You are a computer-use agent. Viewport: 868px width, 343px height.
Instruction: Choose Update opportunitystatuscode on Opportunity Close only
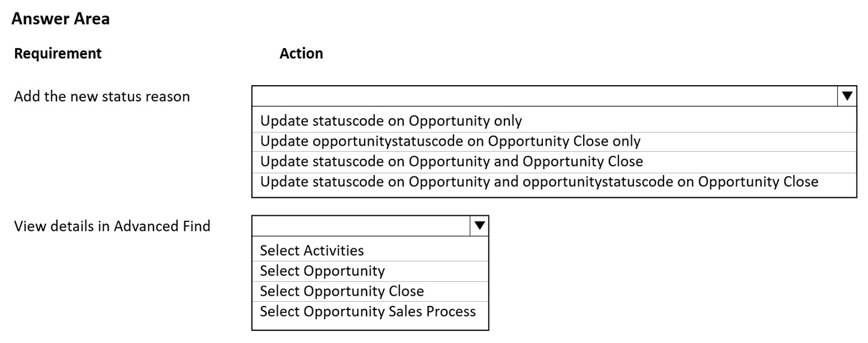[554, 142]
